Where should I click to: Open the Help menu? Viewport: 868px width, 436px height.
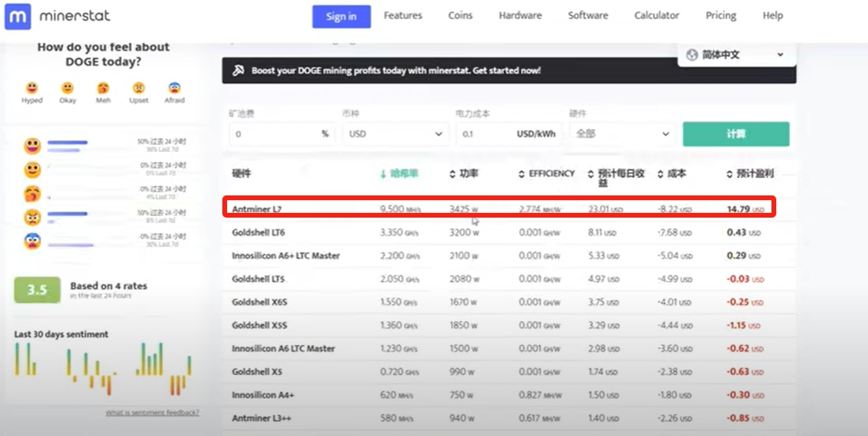coord(773,16)
